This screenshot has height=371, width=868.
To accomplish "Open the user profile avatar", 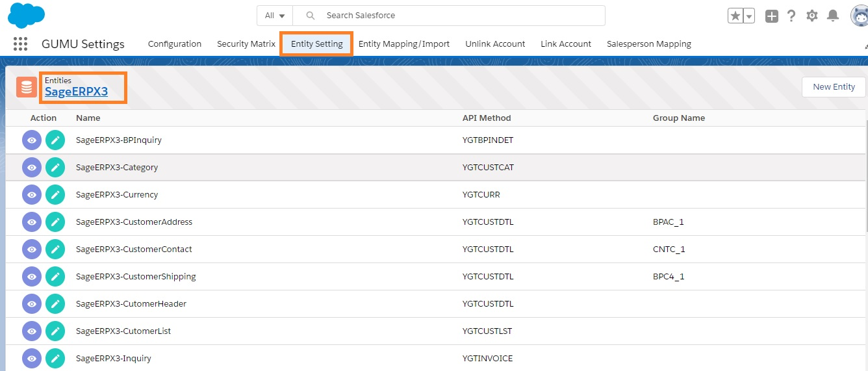I will [x=860, y=16].
